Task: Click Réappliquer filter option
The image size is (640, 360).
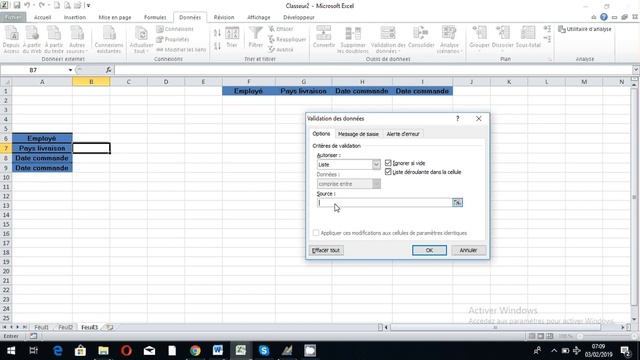Action: (x=287, y=39)
